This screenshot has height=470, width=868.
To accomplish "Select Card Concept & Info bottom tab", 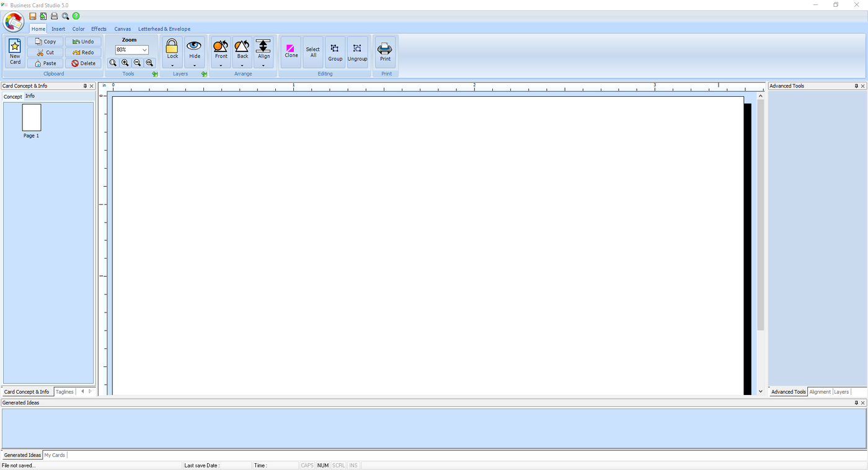I will tap(27, 392).
